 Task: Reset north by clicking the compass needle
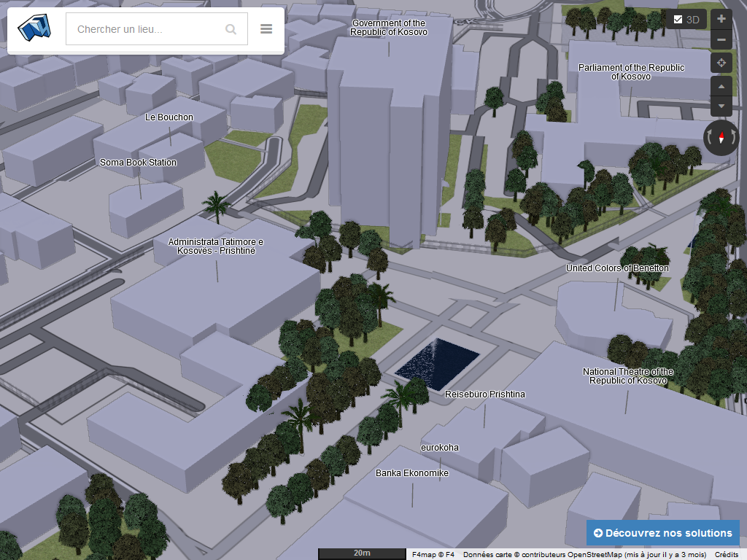(721, 137)
